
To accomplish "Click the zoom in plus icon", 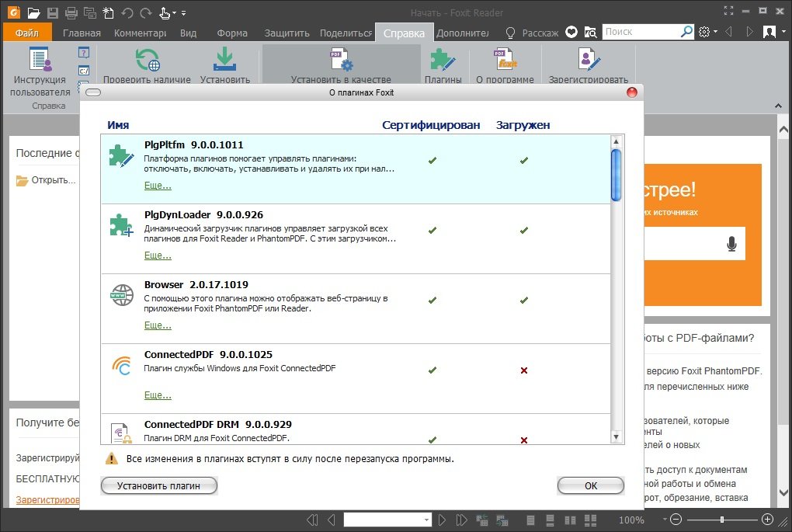I will click(767, 520).
